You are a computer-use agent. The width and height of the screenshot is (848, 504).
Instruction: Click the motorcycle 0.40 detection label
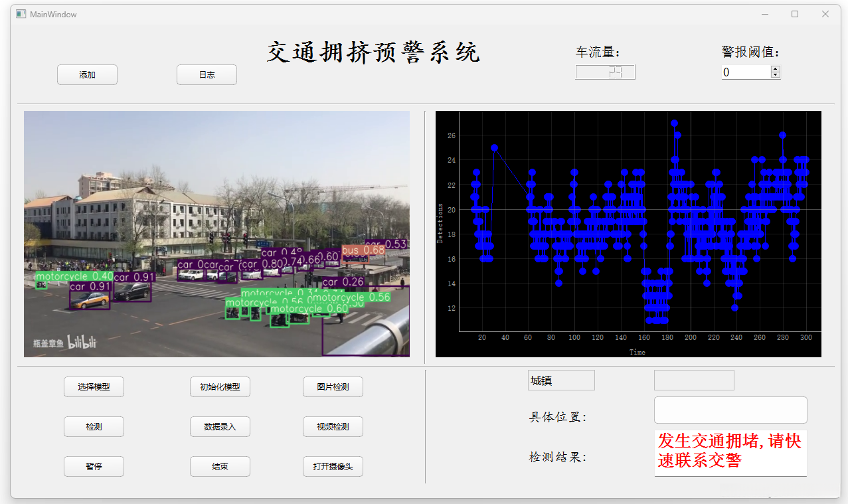[x=74, y=276]
